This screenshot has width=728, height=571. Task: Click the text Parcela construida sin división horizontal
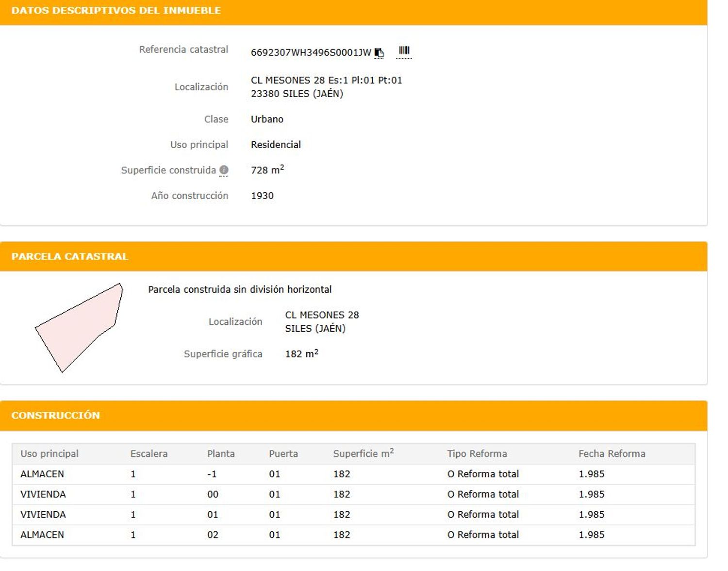240,289
